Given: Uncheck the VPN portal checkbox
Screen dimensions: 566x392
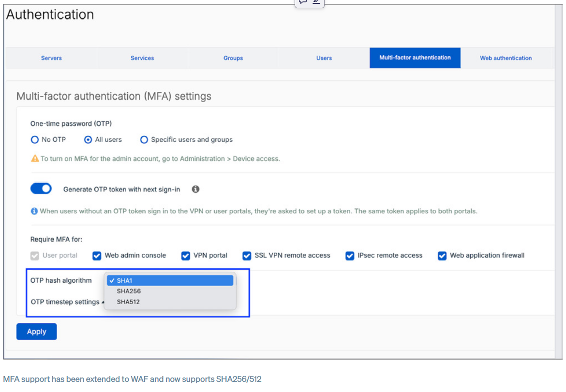Looking at the screenshot, I should click(x=185, y=256).
